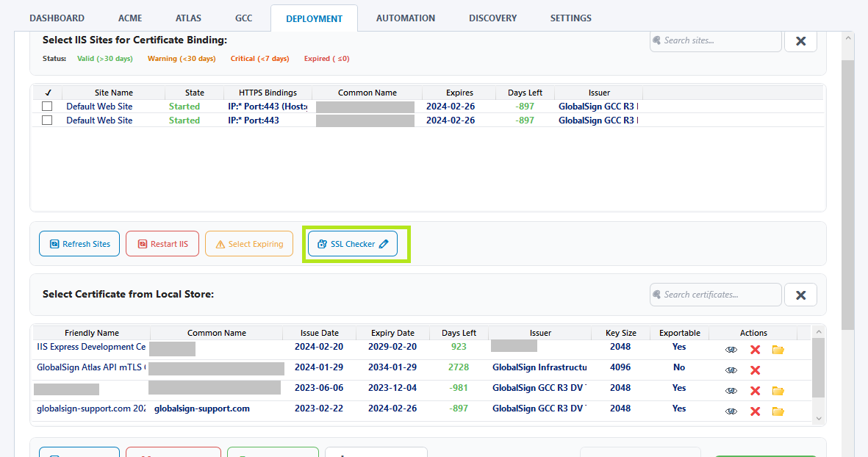Select the '923' days left value
The height and width of the screenshot is (457, 868).
(x=459, y=347)
